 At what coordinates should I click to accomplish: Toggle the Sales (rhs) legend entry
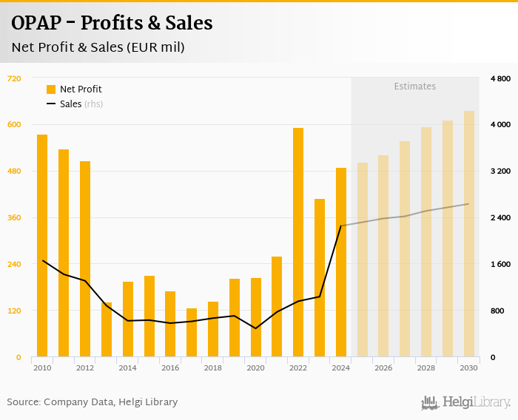(x=81, y=104)
